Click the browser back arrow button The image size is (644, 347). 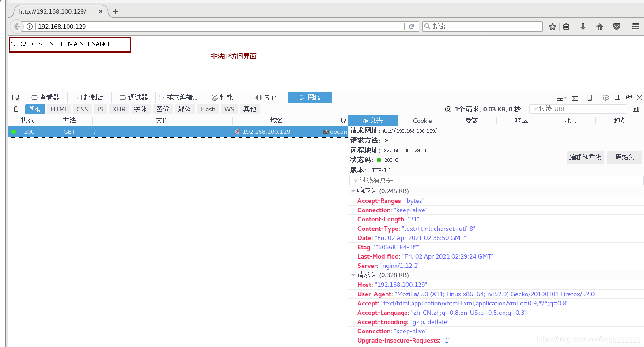coord(17,27)
